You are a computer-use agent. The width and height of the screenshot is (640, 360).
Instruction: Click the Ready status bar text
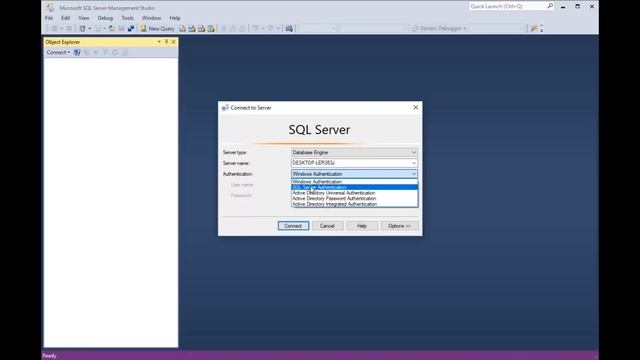[49, 356]
